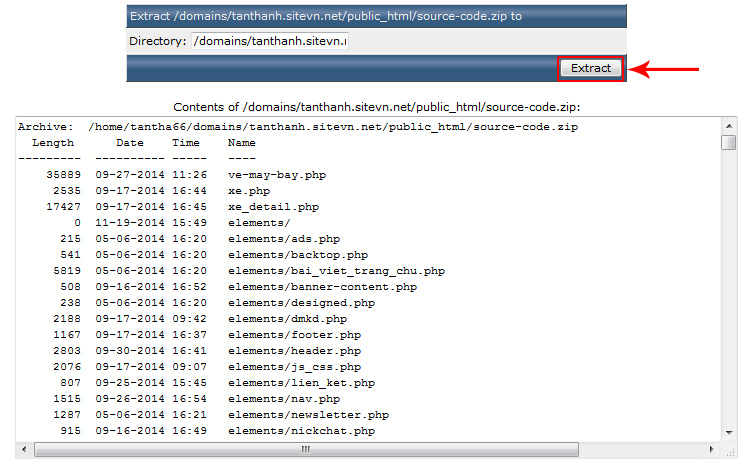This screenshot has height=460, width=749.
Task: Click the xe.php file name
Action: [x=248, y=191]
